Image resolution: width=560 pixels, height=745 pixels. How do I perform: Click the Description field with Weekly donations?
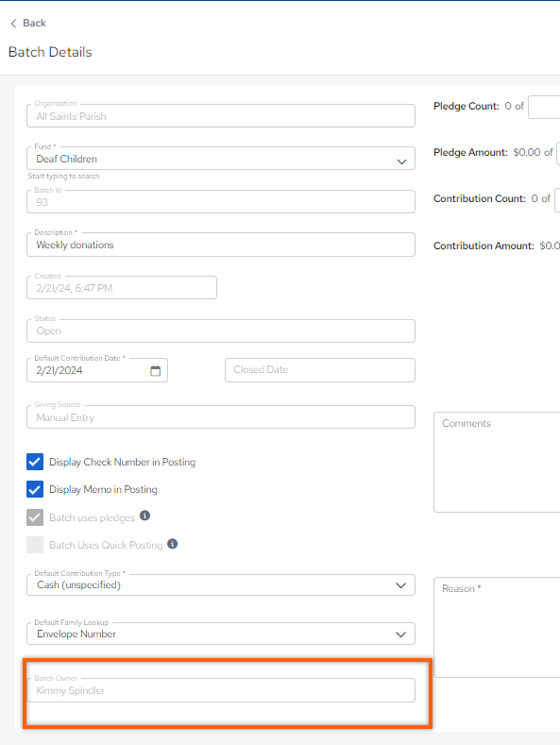pyautogui.click(x=221, y=245)
